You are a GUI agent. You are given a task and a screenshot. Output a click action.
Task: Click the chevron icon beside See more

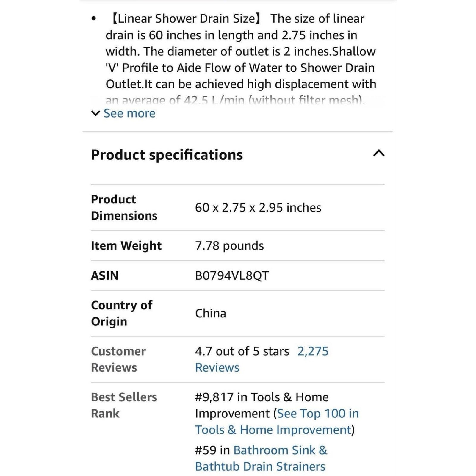click(95, 113)
